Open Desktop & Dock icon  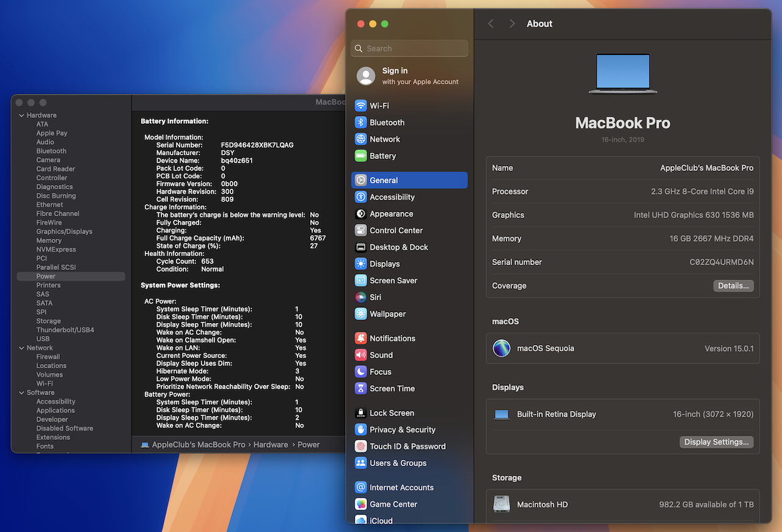tap(360, 247)
